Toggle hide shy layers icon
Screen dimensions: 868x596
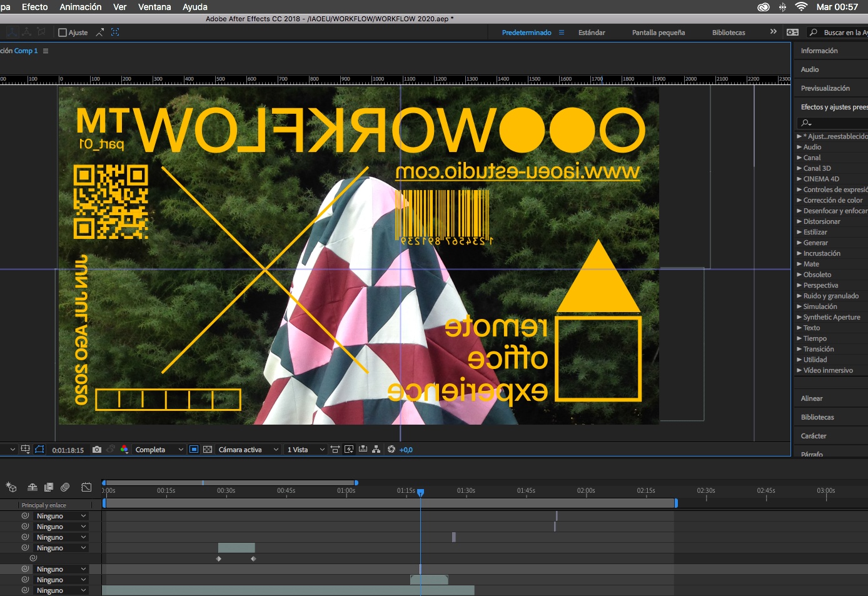coord(33,487)
